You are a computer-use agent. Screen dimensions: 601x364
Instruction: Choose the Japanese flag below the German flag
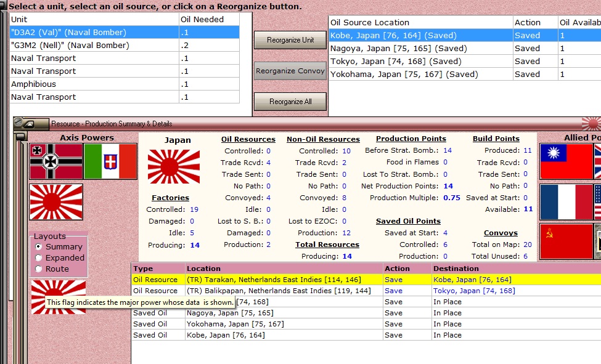pos(56,202)
